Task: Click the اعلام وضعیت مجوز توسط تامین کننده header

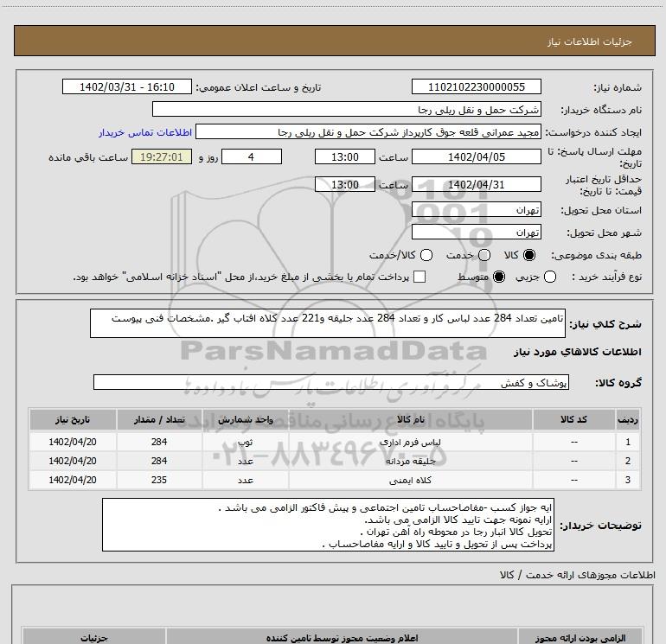Action: pos(342,637)
